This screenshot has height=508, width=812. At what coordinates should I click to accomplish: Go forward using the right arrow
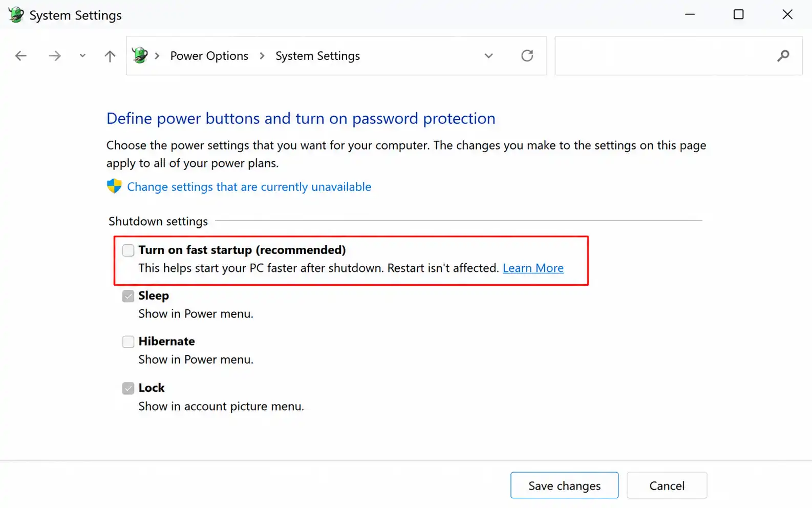tap(55, 56)
